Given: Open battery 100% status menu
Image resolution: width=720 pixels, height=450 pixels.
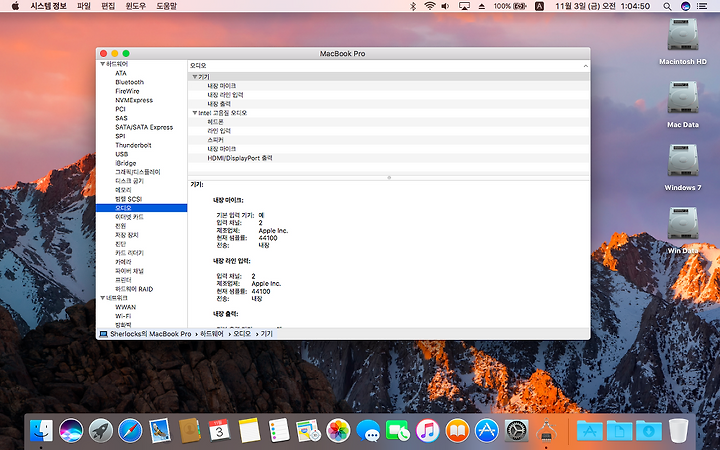Looking at the screenshot, I should point(510,6).
